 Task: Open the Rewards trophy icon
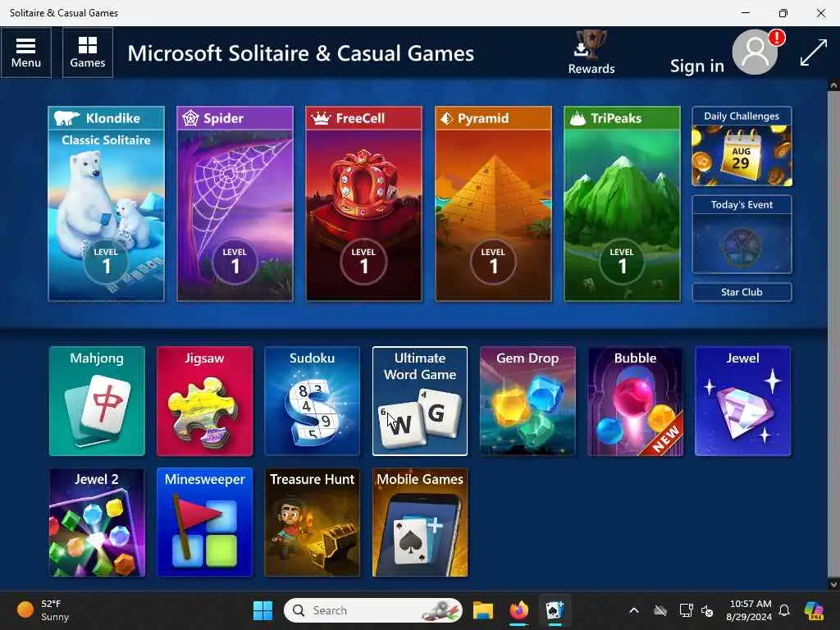coord(591,52)
